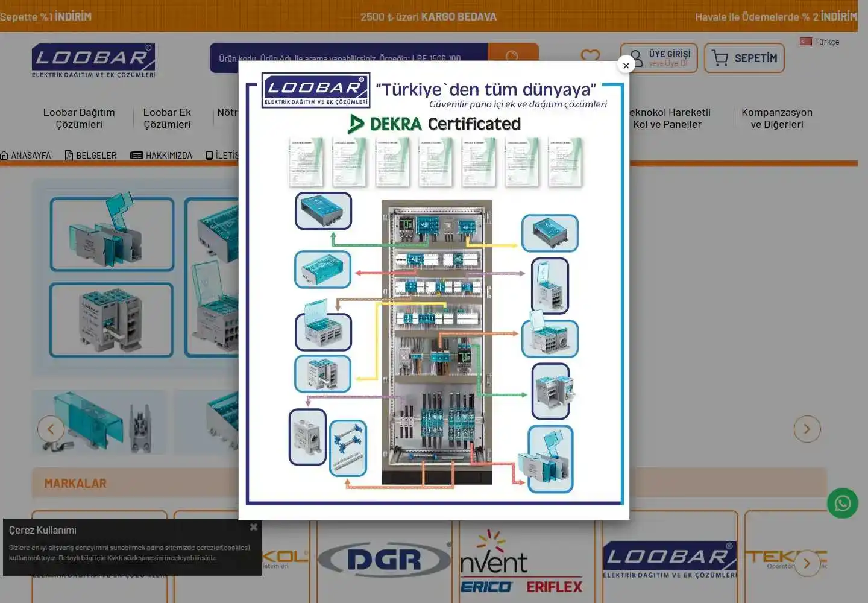Click the electrical cabinet image in popup
The image size is (868, 603).
437,342
